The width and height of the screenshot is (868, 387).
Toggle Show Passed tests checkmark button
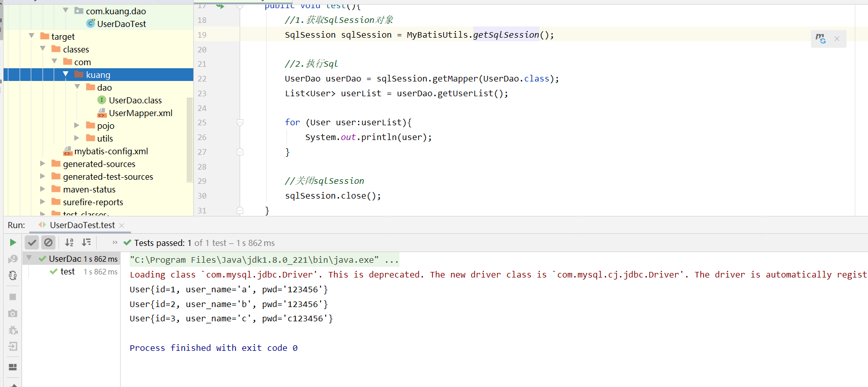click(32, 242)
